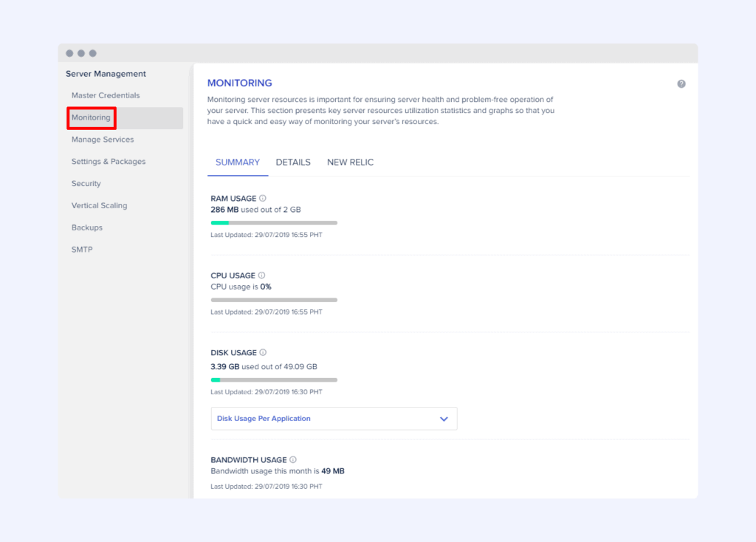
Task: Click the first window control dot
Action: (x=69, y=53)
